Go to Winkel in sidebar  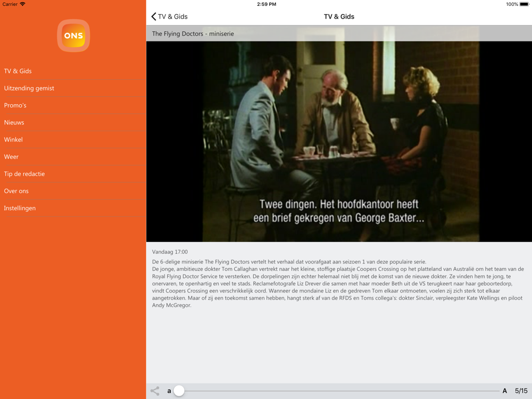73,140
